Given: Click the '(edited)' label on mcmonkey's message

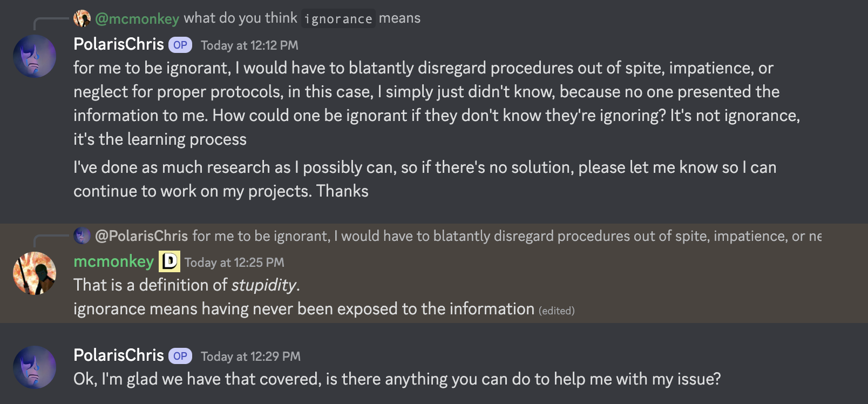Looking at the screenshot, I should (x=557, y=311).
